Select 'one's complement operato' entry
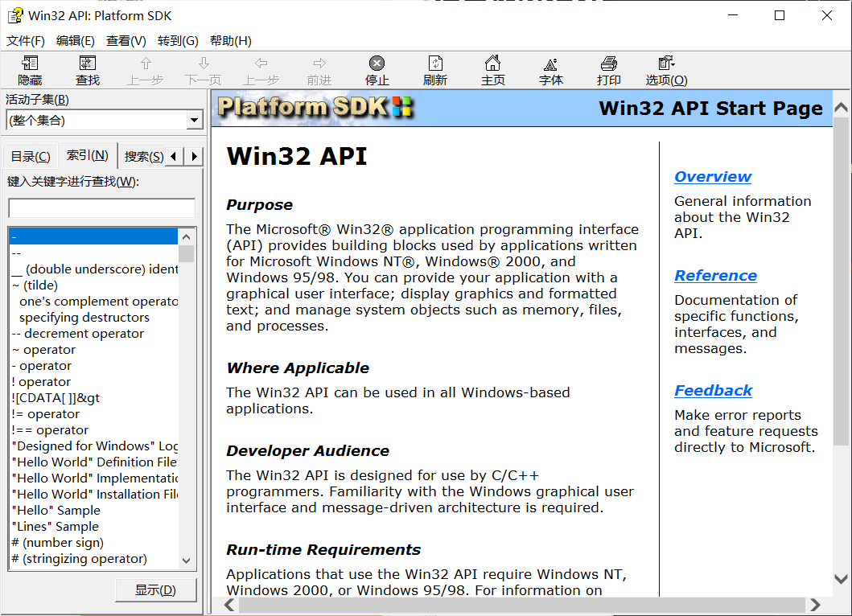This screenshot has height=616, width=852. 93,301
